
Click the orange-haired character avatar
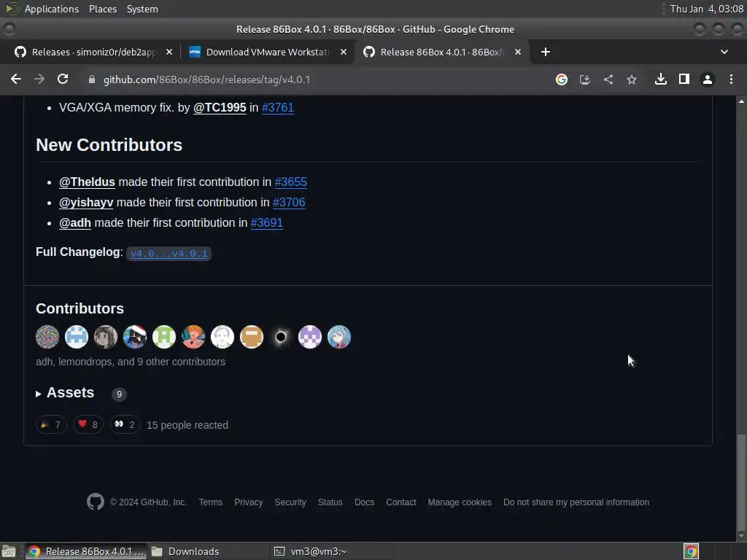pyautogui.click(x=193, y=337)
